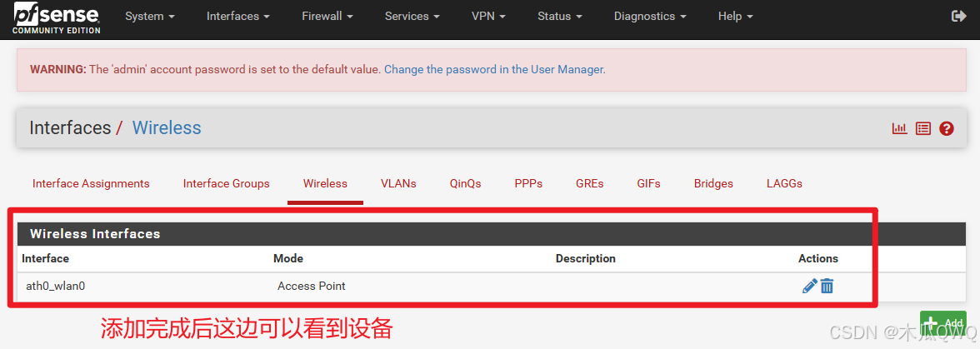The height and width of the screenshot is (349, 980).
Task: Open the Diagnostics dropdown
Action: pos(650,16)
